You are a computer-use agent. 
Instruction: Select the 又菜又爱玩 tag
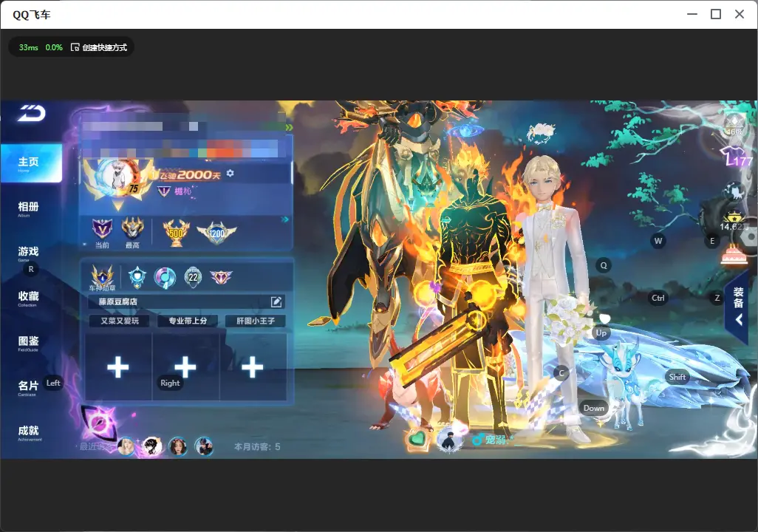[120, 321]
